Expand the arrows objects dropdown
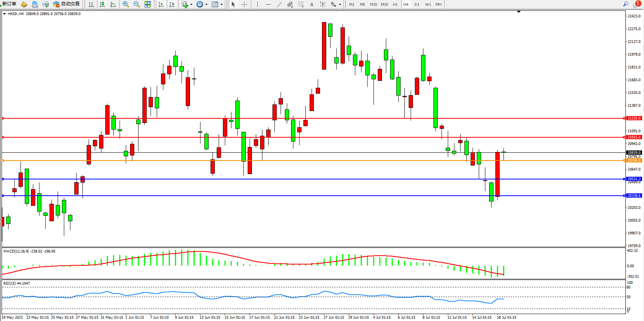 coord(340,5)
